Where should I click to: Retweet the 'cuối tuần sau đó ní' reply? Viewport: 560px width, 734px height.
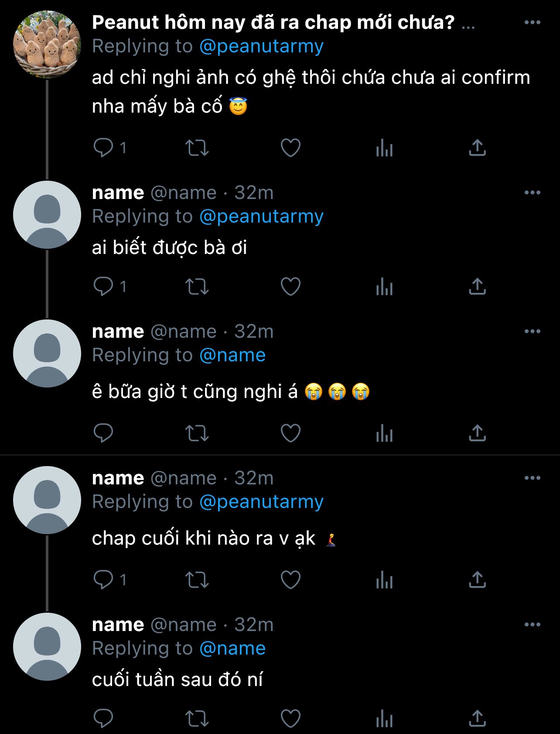197,718
